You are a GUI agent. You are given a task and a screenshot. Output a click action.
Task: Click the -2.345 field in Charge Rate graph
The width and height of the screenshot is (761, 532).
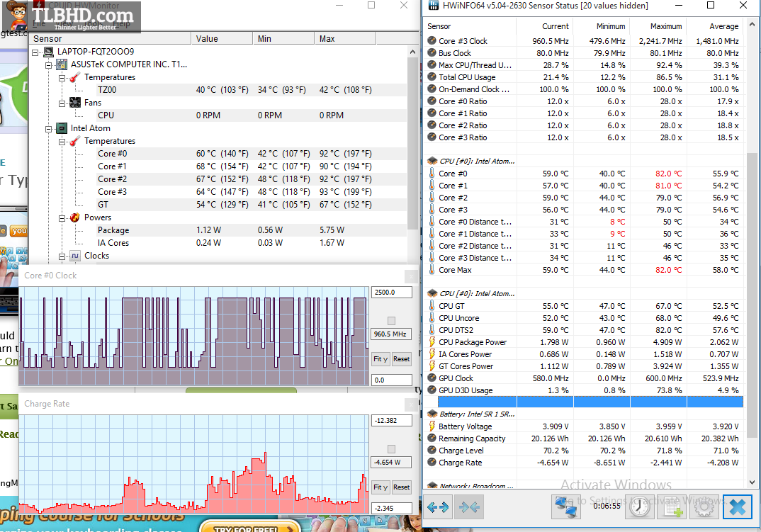(392, 508)
